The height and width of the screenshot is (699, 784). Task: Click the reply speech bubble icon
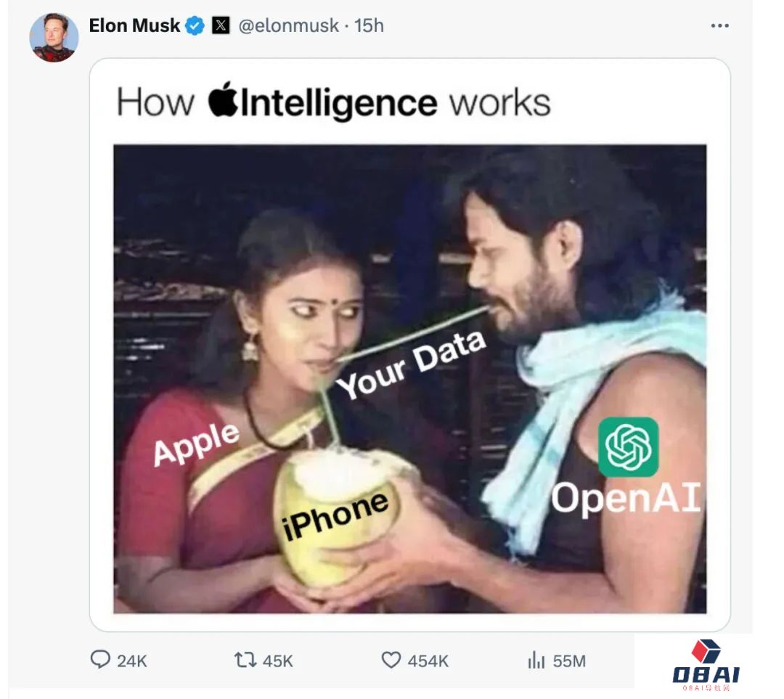(x=100, y=660)
